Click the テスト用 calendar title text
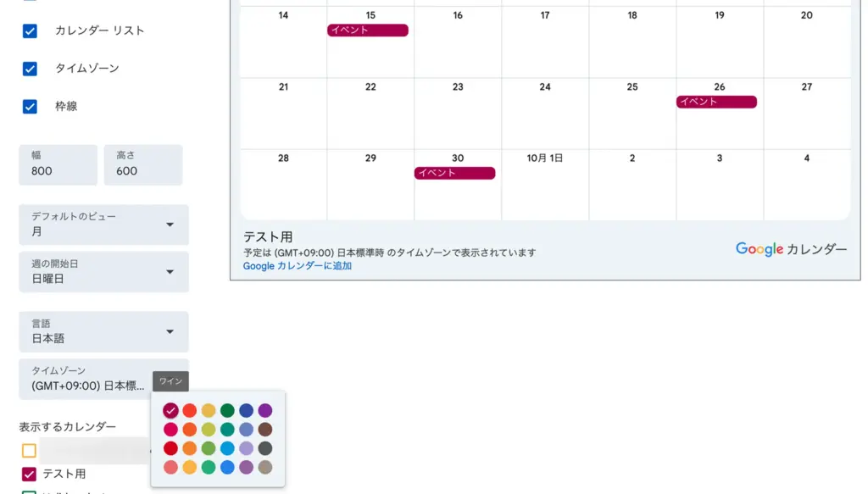Image resolution: width=868 pixels, height=494 pixels. 268,236
